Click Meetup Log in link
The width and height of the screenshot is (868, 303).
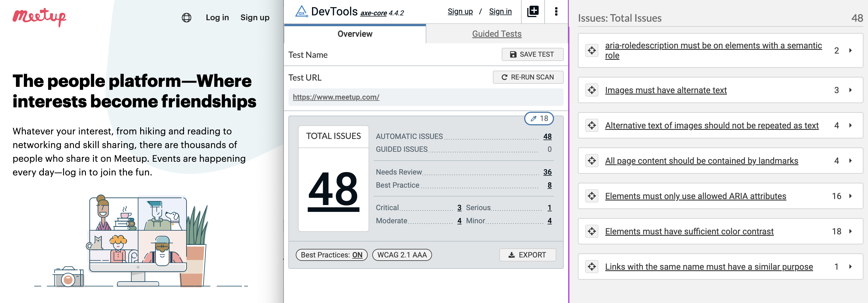click(217, 18)
